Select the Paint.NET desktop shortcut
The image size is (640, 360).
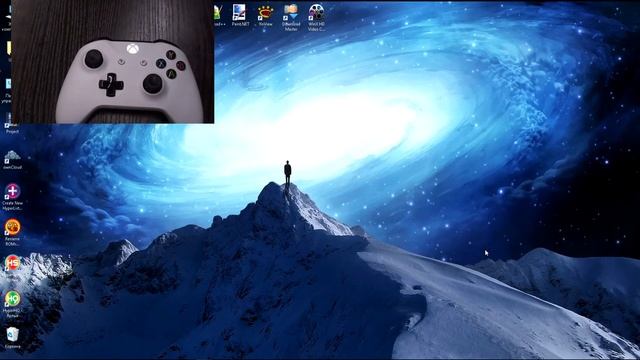(x=240, y=16)
